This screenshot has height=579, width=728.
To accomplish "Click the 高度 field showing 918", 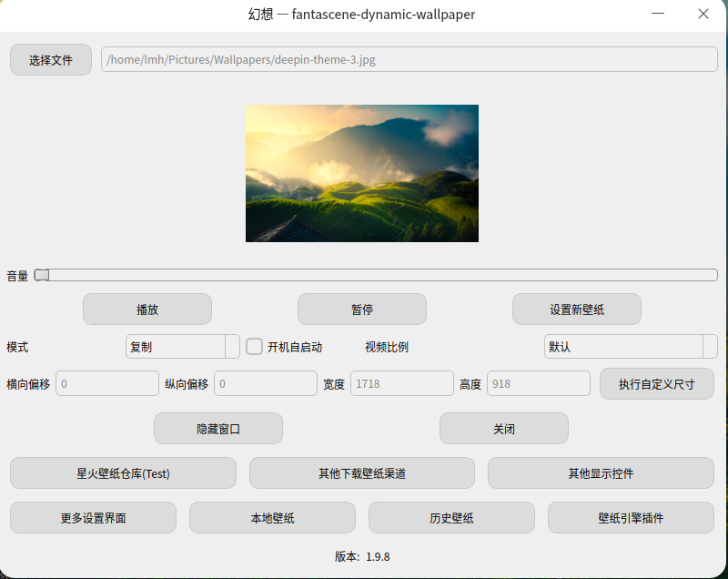I will point(539,383).
